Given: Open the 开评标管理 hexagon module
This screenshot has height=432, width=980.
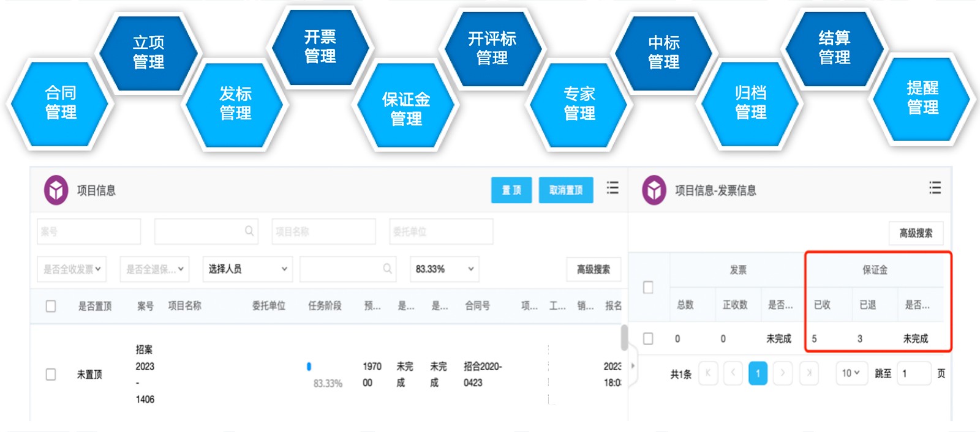Looking at the screenshot, I should click(492, 49).
